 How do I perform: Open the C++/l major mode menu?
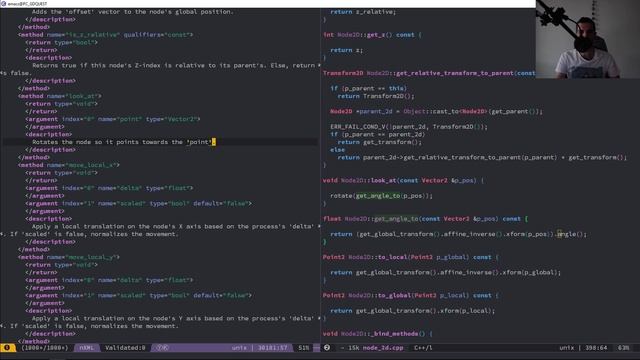click(423, 348)
